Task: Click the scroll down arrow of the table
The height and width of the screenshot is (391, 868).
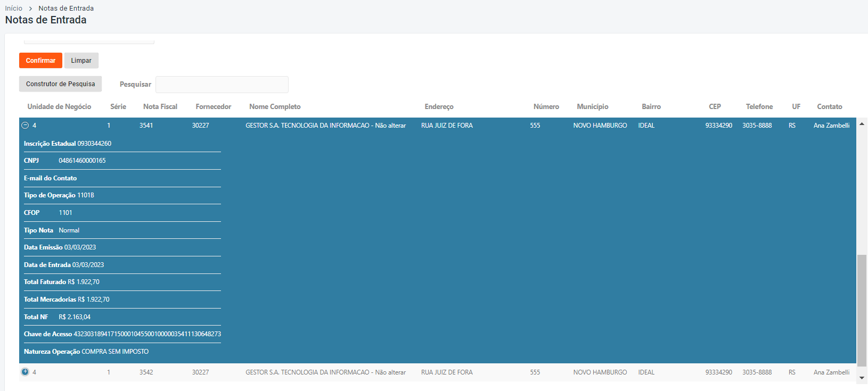Action: coord(862,378)
